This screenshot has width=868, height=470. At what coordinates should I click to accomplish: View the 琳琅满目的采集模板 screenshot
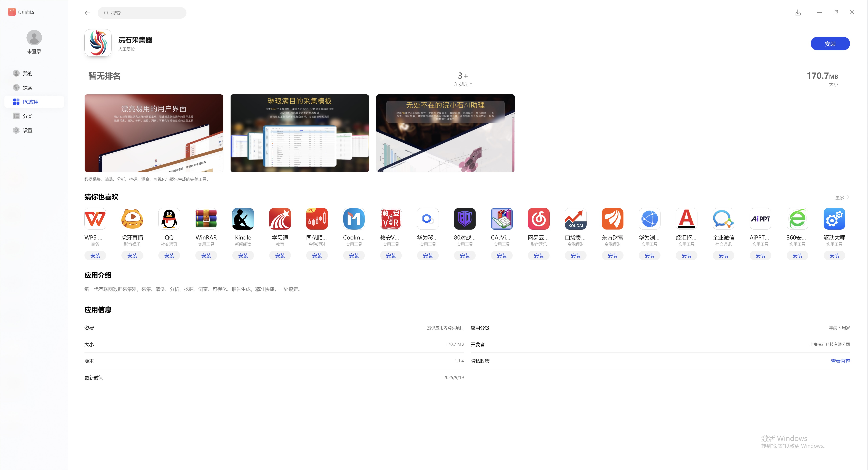[x=300, y=133]
